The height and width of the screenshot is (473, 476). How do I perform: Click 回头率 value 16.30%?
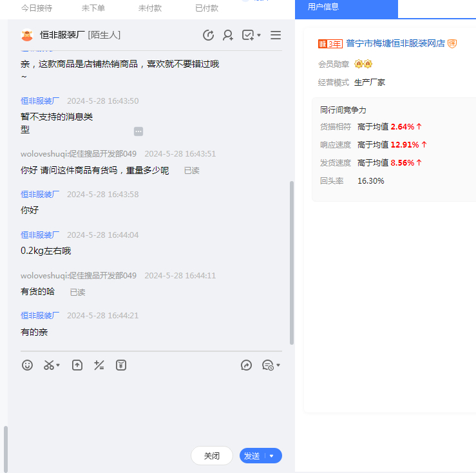370,181
